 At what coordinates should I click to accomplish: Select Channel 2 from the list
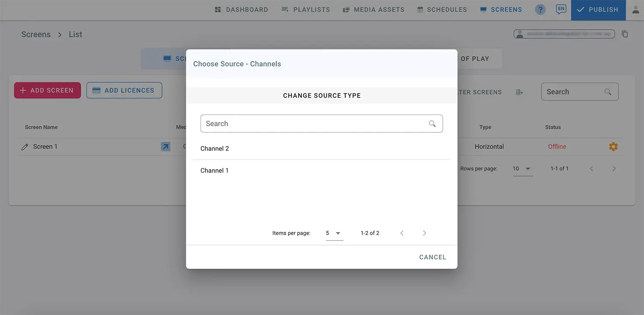coord(215,148)
